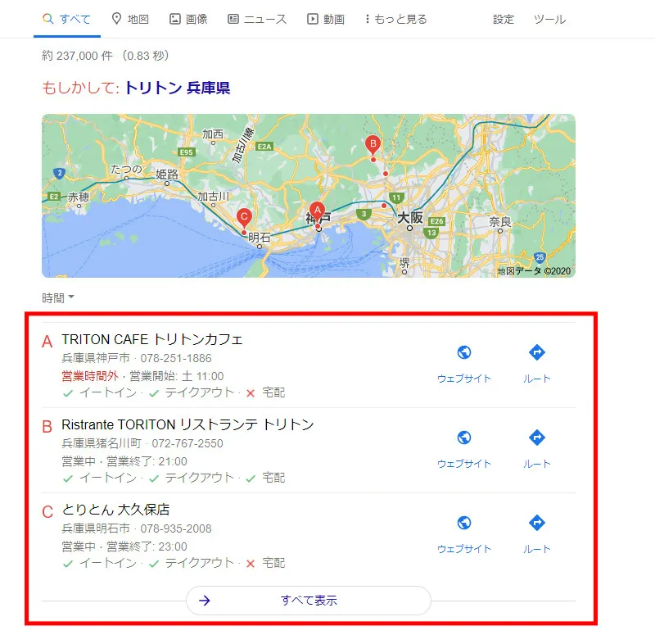Get directions to TRITON CAFE using the route icon

(536, 351)
